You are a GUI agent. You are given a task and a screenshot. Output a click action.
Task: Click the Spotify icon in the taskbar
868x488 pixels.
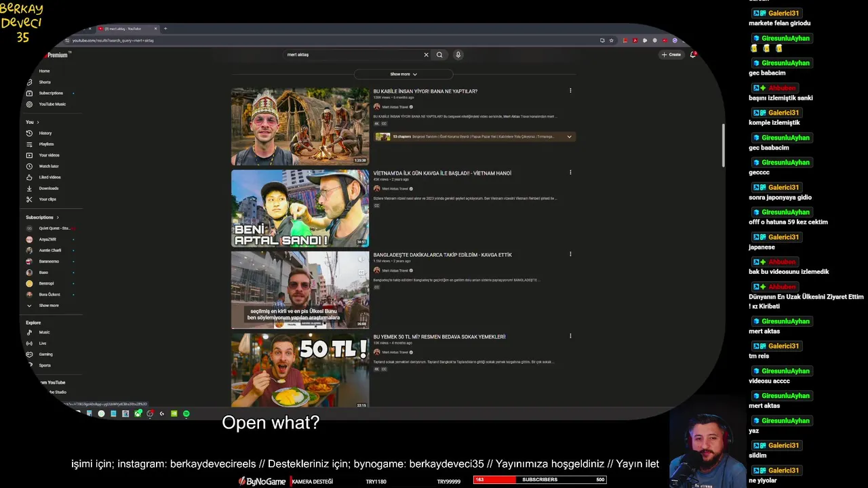[186, 413]
